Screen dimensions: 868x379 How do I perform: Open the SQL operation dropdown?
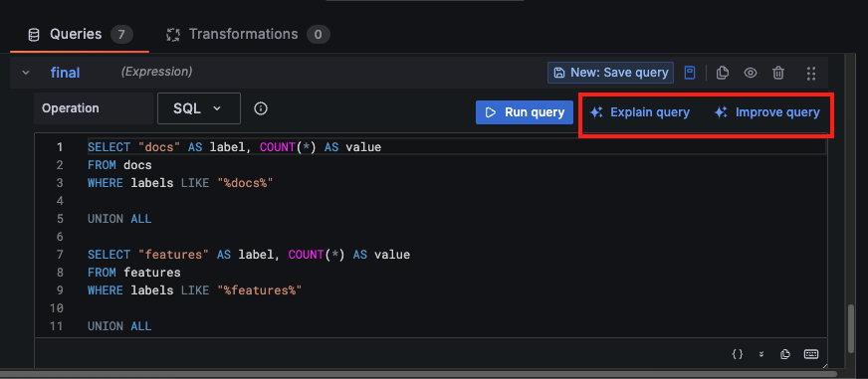[x=199, y=108]
